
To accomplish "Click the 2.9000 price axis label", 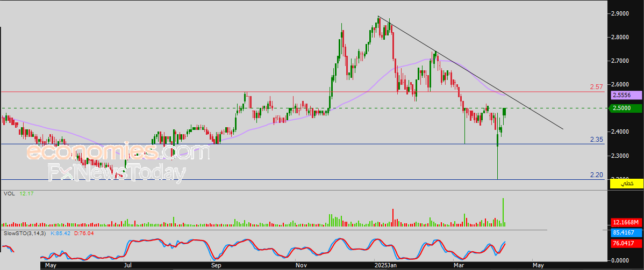I will tap(620, 13).
